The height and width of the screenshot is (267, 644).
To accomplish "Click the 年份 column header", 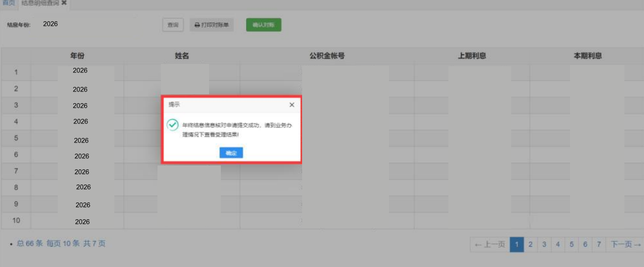I will (77, 56).
